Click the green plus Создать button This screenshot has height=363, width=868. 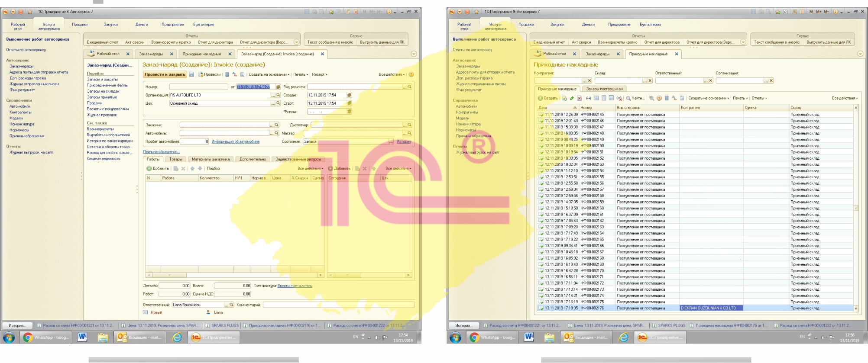[x=547, y=98]
